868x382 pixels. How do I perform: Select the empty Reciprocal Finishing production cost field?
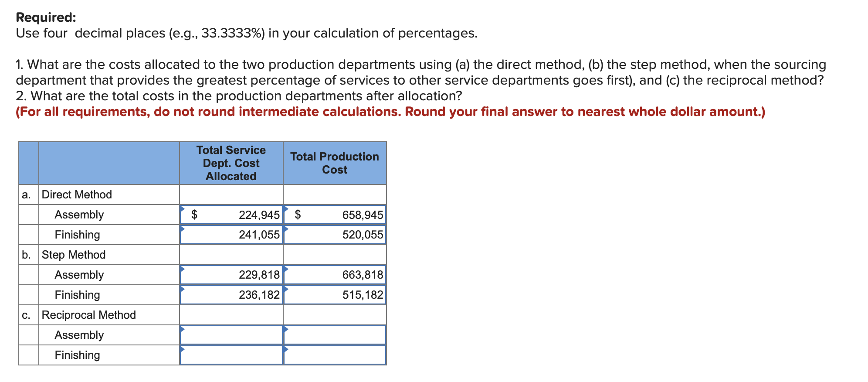pyautogui.click(x=335, y=355)
